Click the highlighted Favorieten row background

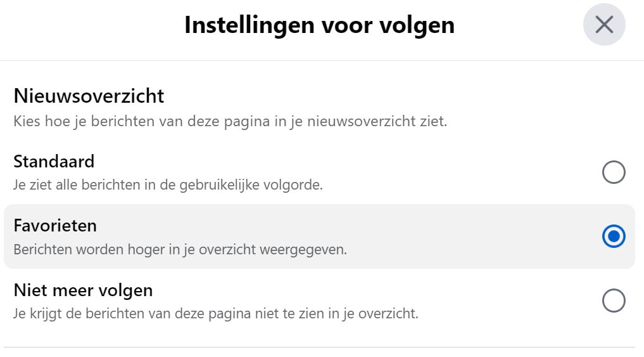(x=320, y=237)
